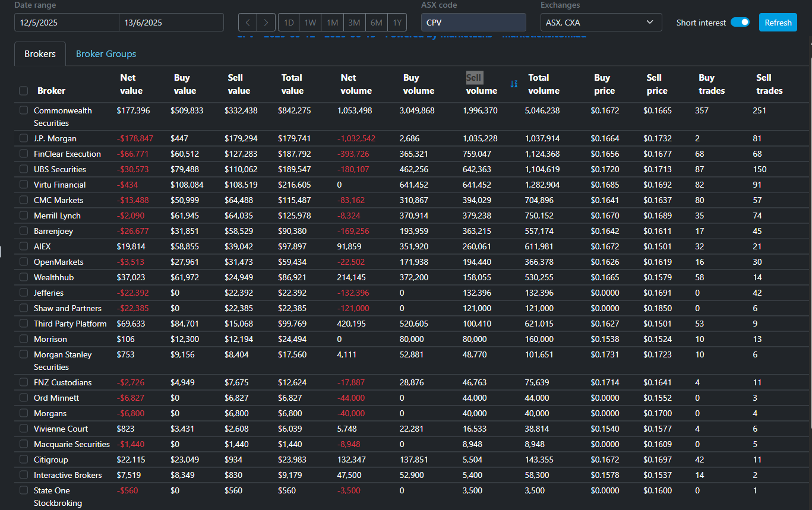The image size is (812, 510).
Task: Click total volume 5,046,238 cell
Action: click(542, 110)
